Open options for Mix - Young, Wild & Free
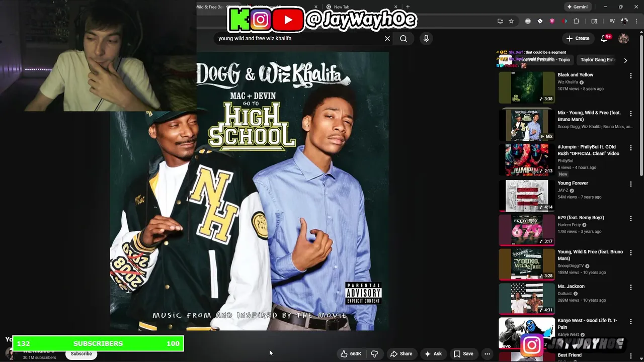 click(630, 114)
